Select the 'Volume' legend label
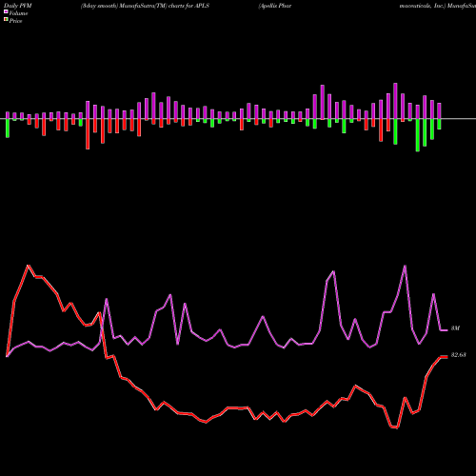Viewport: 476px width, 476px height. coord(18,13)
